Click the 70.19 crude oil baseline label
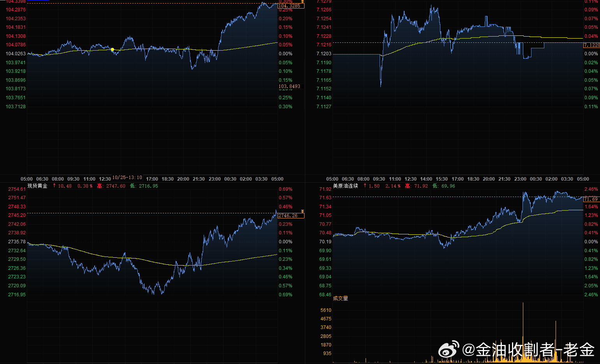600x364 pixels. coord(325,242)
